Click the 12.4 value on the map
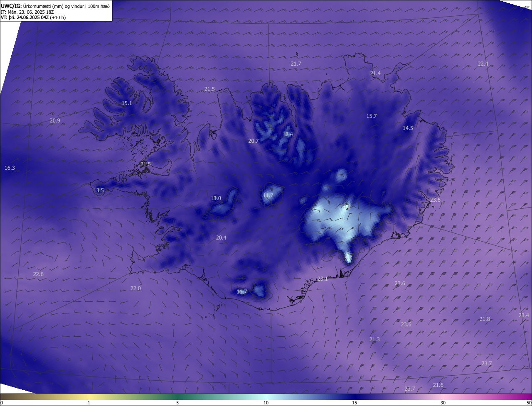This screenshot has height=406, width=532. click(288, 134)
